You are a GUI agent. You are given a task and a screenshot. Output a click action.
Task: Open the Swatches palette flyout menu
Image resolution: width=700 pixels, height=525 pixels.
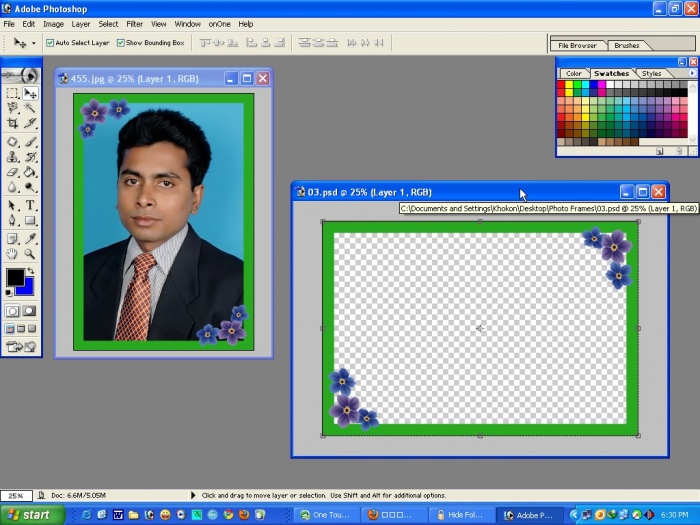(692, 73)
